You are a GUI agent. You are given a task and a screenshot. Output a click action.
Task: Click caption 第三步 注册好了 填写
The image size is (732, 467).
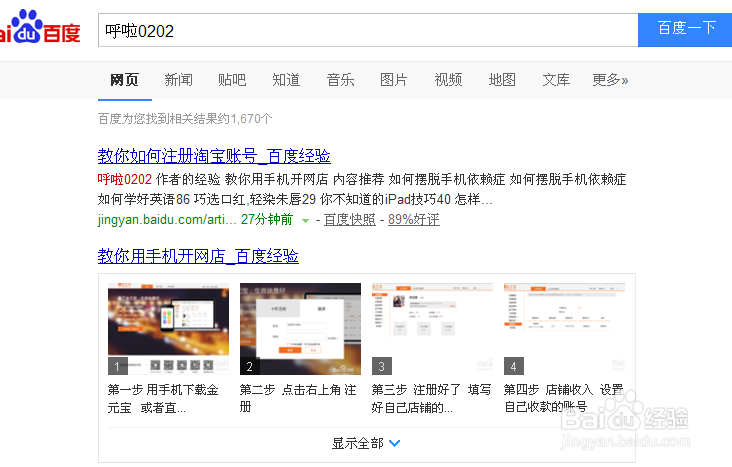[431, 399]
